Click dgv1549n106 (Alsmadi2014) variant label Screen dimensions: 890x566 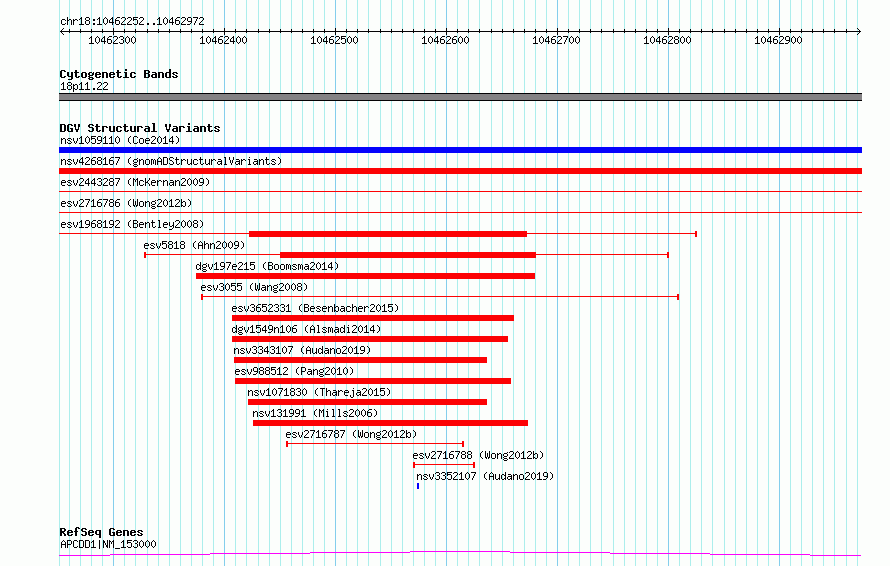point(306,329)
